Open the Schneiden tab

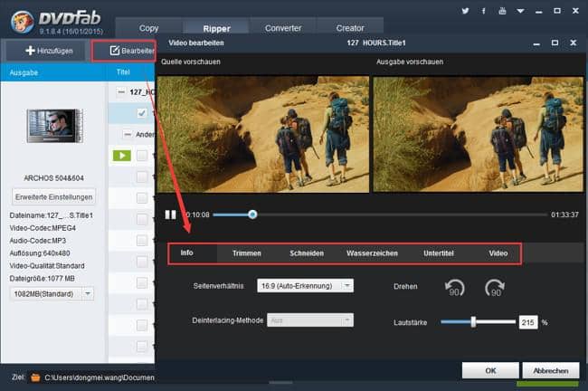(307, 253)
